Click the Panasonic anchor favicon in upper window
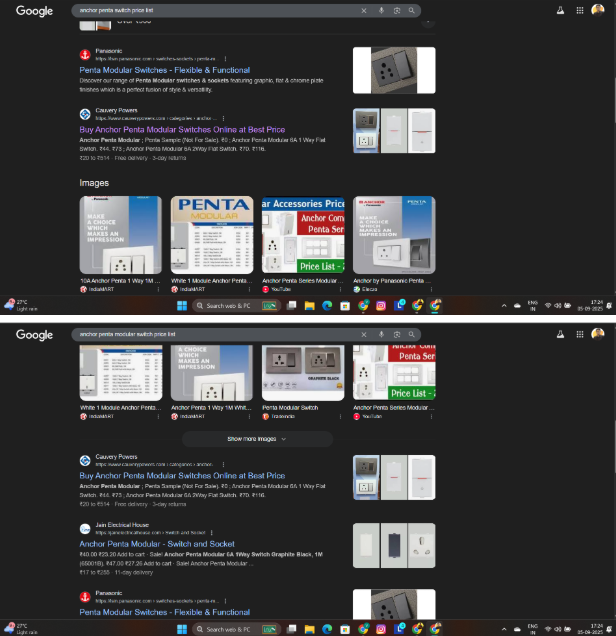Screen dimensions: 616x636 (x=85, y=55)
